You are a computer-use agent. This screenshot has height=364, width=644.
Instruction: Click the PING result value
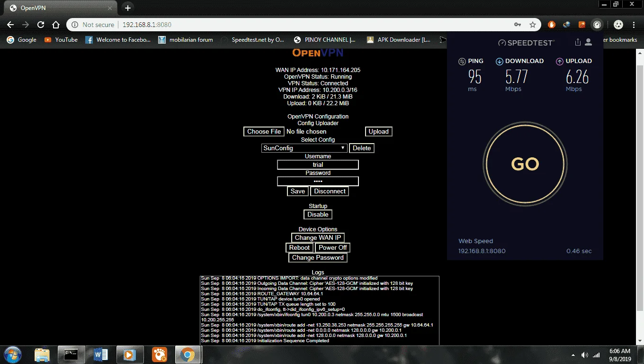[x=474, y=77]
